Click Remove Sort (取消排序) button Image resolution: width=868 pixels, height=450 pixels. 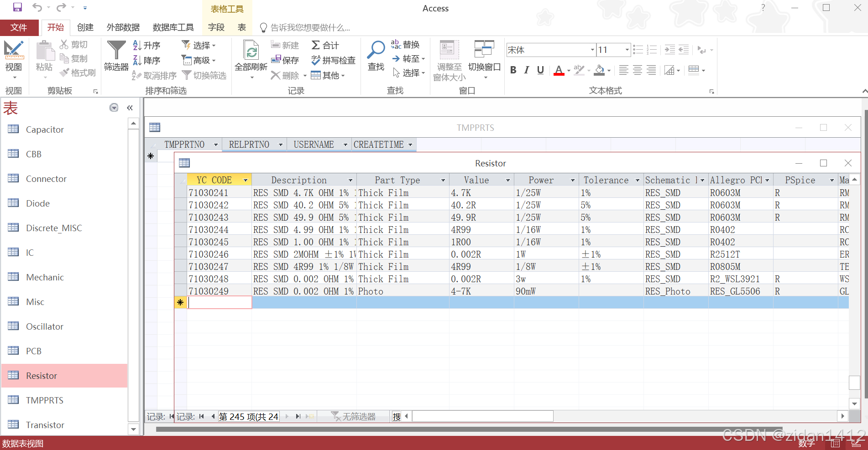154,75
